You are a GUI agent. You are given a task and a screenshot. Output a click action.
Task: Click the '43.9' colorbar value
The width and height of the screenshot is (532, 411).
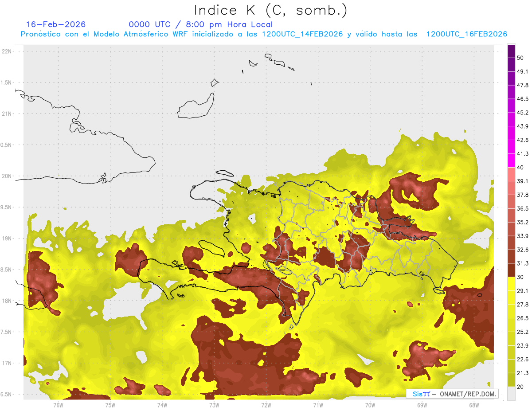523,126
